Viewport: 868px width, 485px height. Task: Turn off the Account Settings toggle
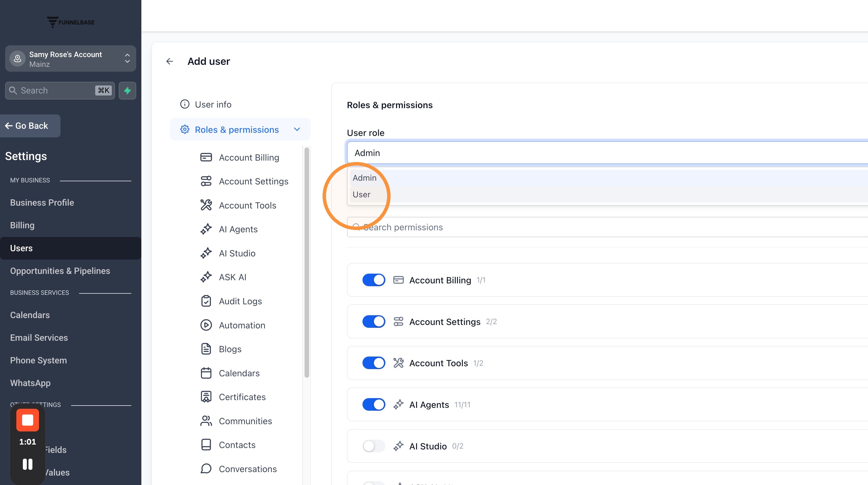374,322
